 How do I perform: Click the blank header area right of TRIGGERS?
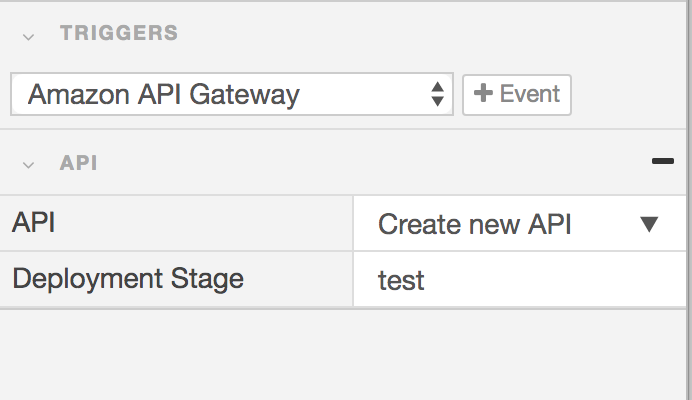430,33
